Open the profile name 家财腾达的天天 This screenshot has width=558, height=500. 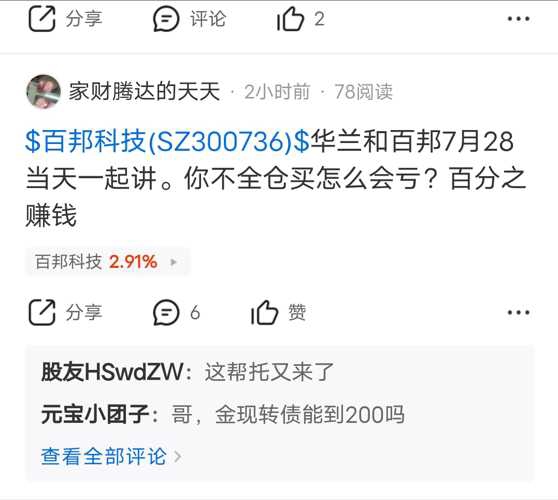coord(144,91)
